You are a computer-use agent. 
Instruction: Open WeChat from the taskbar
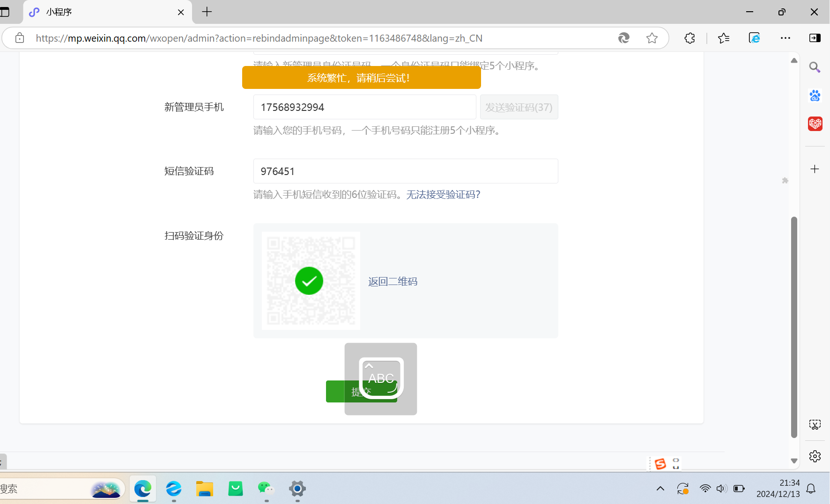[267, 489]
